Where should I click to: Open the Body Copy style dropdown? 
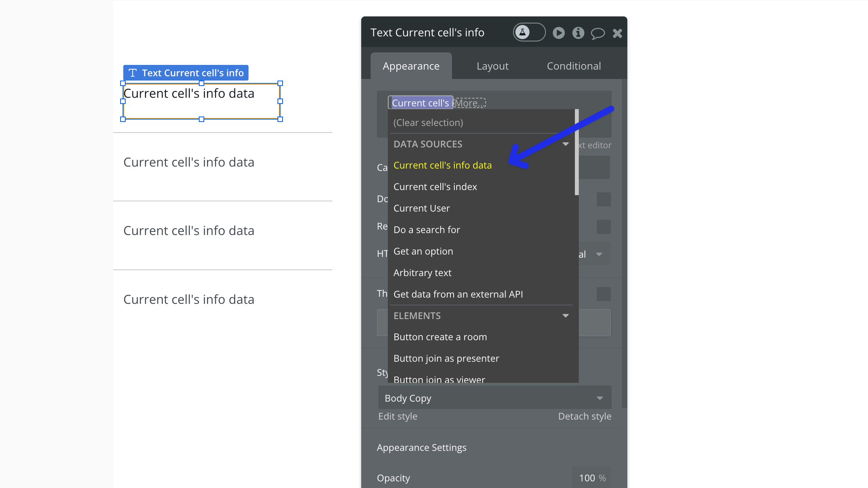point(494,398)
